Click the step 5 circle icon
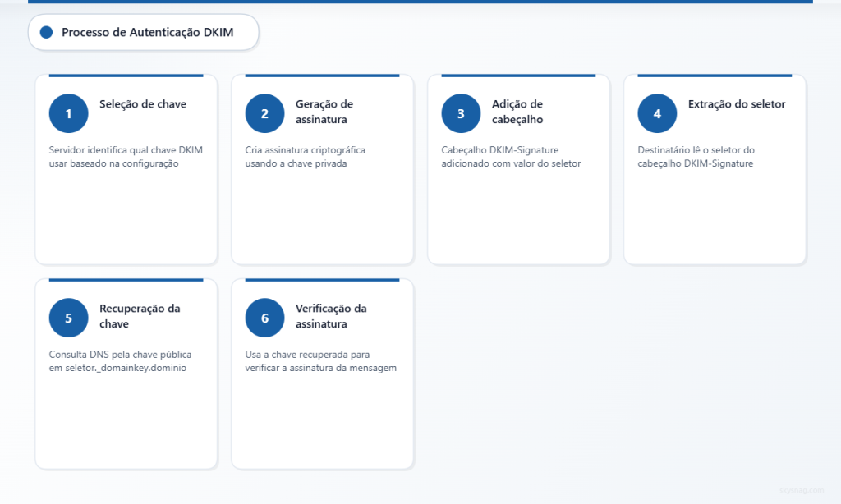 pyautogui.click(x=68, y=317)
